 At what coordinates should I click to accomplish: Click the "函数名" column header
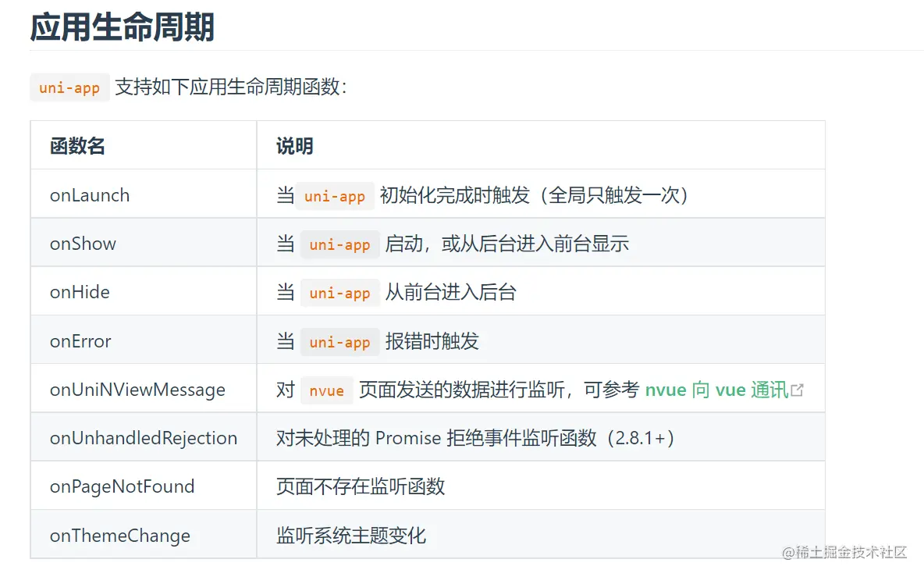[x=77, y=146]
